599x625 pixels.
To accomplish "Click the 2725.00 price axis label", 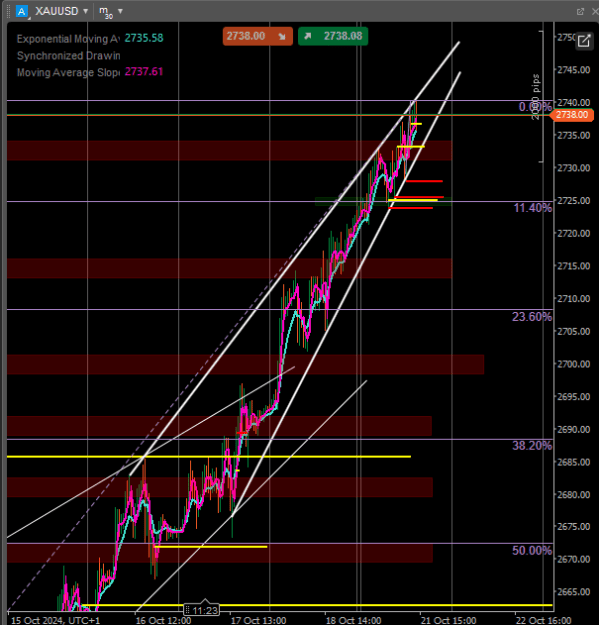I will coord(573,200).
